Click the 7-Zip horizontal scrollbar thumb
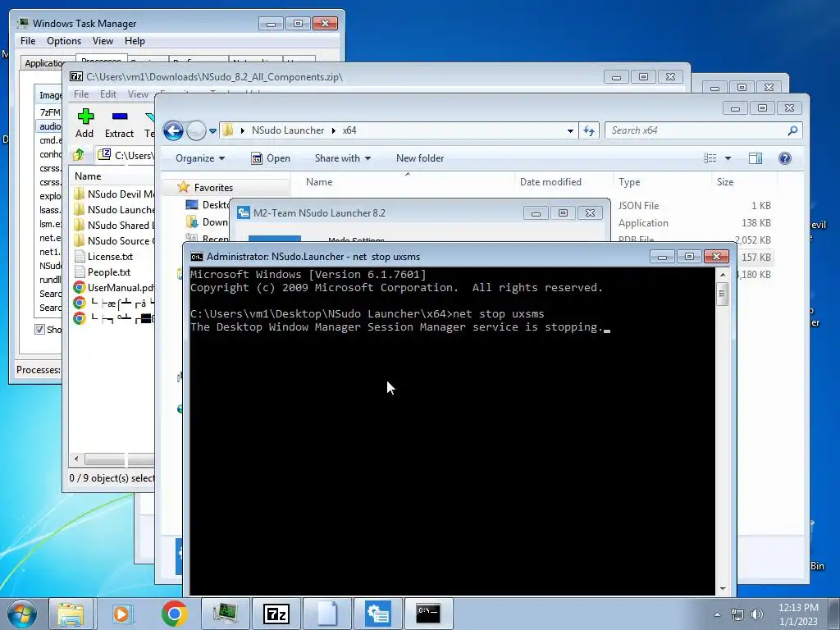 click(120, 459)
